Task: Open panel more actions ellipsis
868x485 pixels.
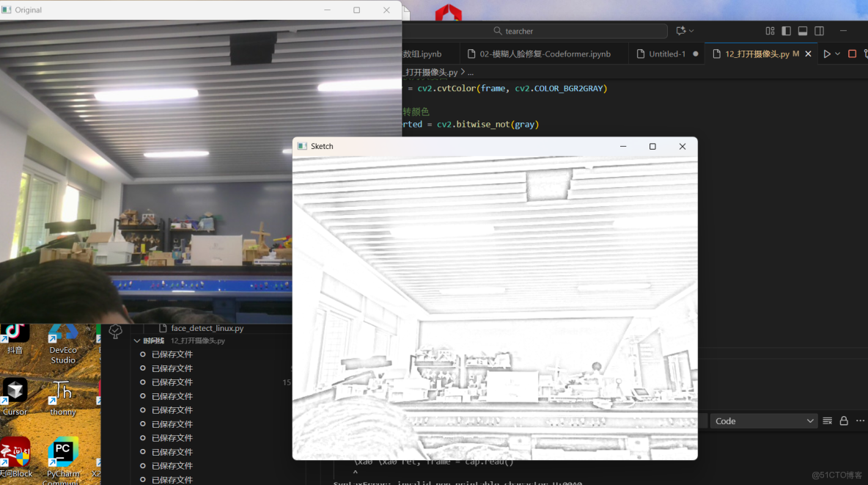Action: click(x=860, y=421)
